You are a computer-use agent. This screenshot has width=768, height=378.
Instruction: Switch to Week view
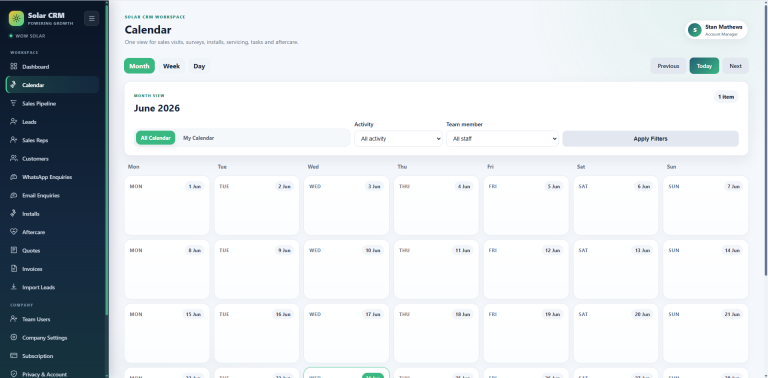point(171,66)
